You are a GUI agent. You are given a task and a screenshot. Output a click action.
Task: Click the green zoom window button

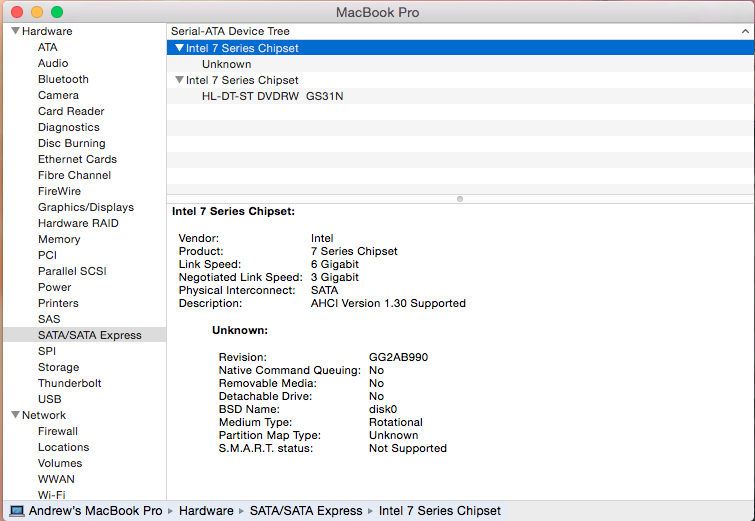click(57, 12)
